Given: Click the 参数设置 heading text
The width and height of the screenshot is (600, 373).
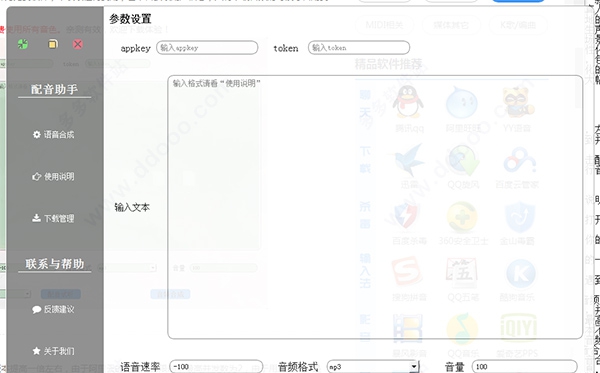Looking at the screenshot, I should (130, 18).
